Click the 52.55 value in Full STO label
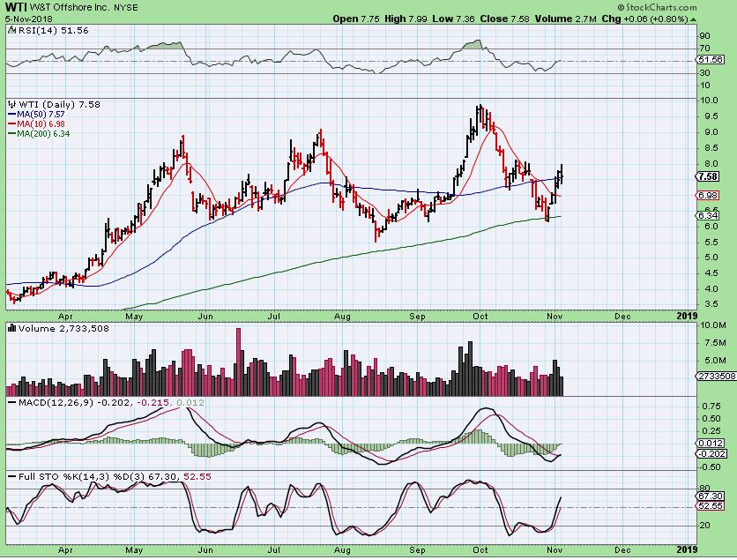The height and width of the screenshot is (560, 737). click(197, 477)
